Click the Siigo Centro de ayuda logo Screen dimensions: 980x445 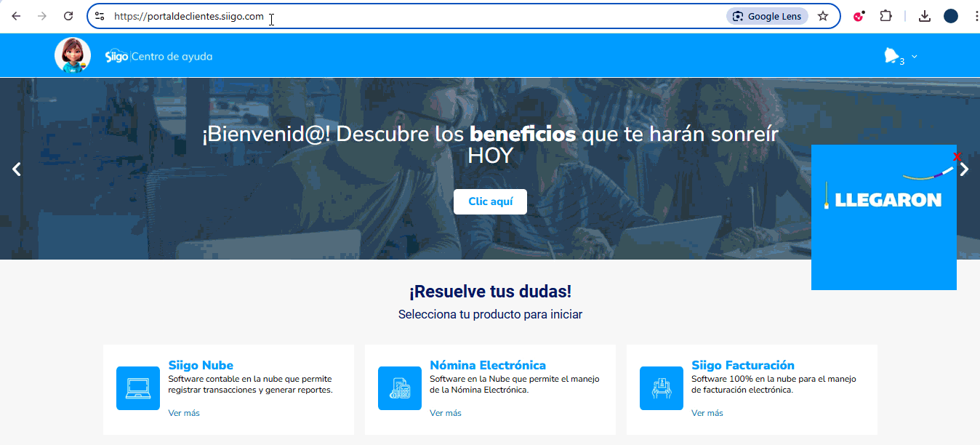click(158, 56)
